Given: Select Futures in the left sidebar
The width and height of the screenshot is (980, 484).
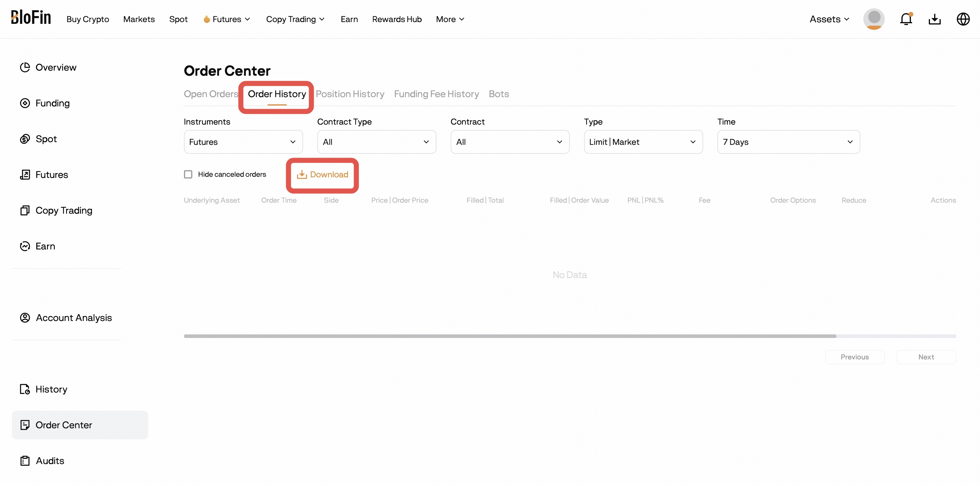Looking at the screenshot, I should [52, 174].
